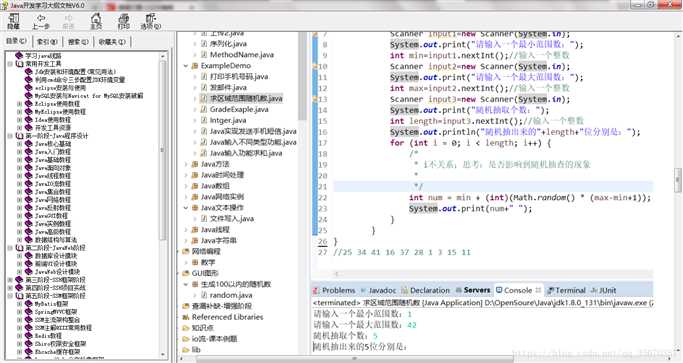Image resolution: width=683 pixels, height=363 pixels.
Task: Open 发邮件.java in package explorer
Action: (228, 87)
